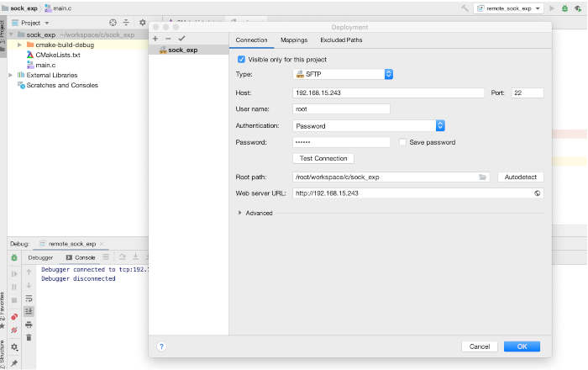
Task: Click the minus icon to remove deployment server
Action: [x=168, y=39]
